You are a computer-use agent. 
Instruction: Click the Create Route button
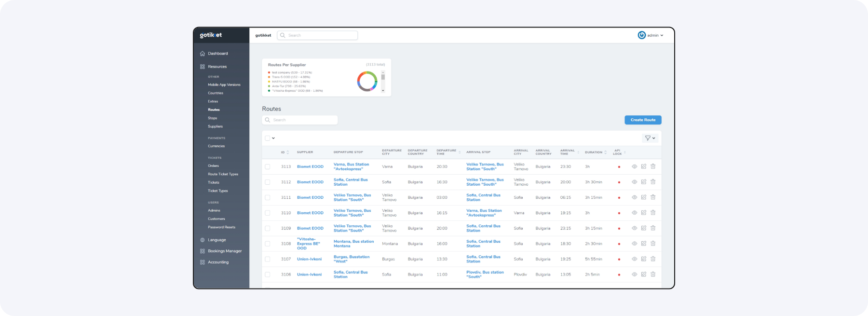click(643, 120)
